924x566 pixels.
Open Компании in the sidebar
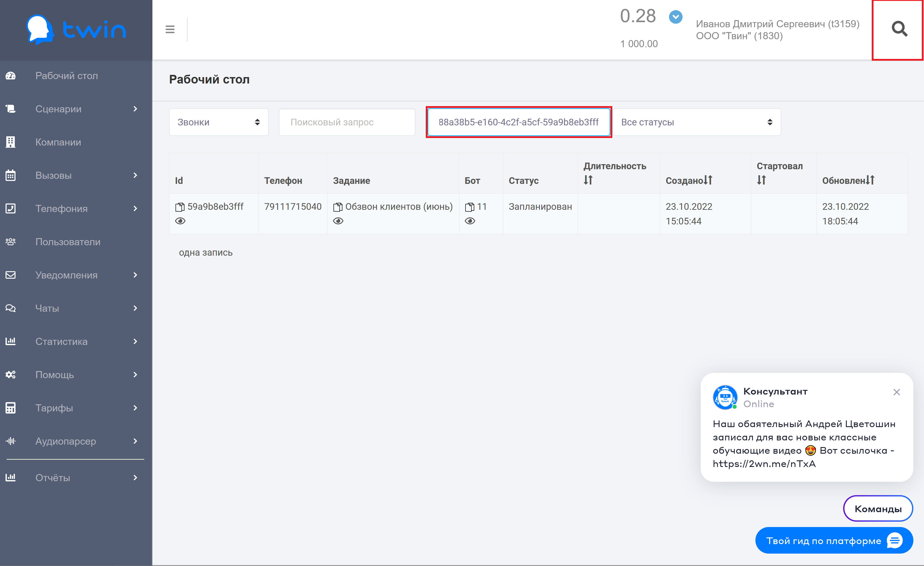[58, 142]
